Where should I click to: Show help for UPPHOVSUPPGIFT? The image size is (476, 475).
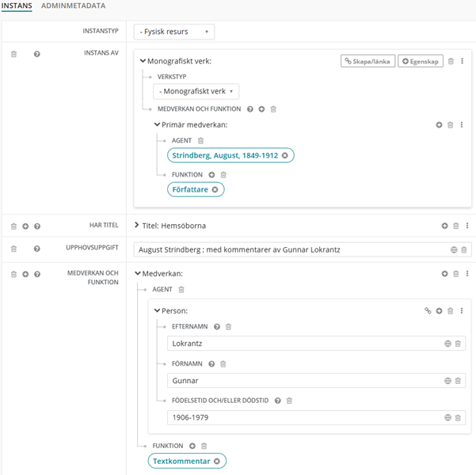coord(36,249)
